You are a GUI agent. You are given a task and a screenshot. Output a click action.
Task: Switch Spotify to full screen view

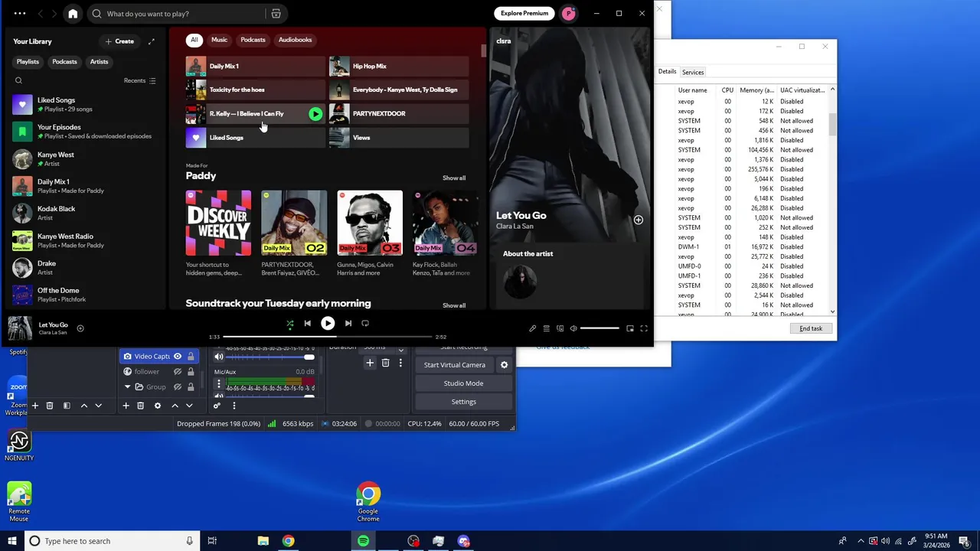pos(644,328)
